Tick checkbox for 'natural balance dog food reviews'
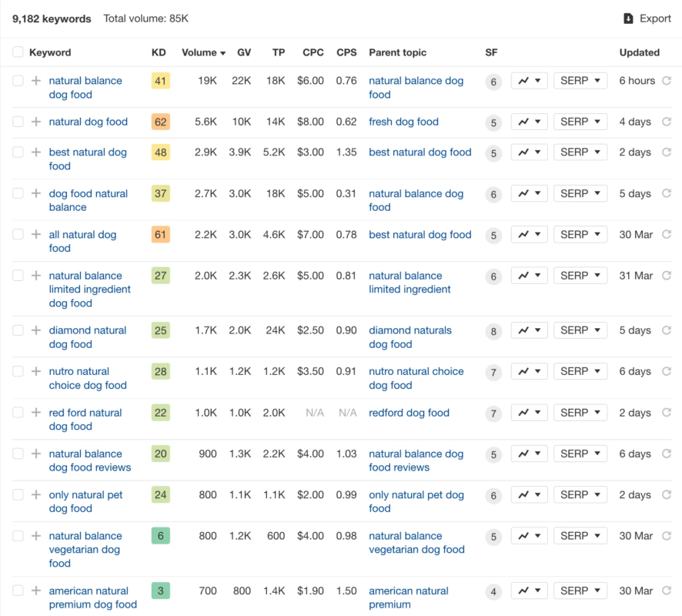This screenshot has height=616, width=682. click(18, 454)
